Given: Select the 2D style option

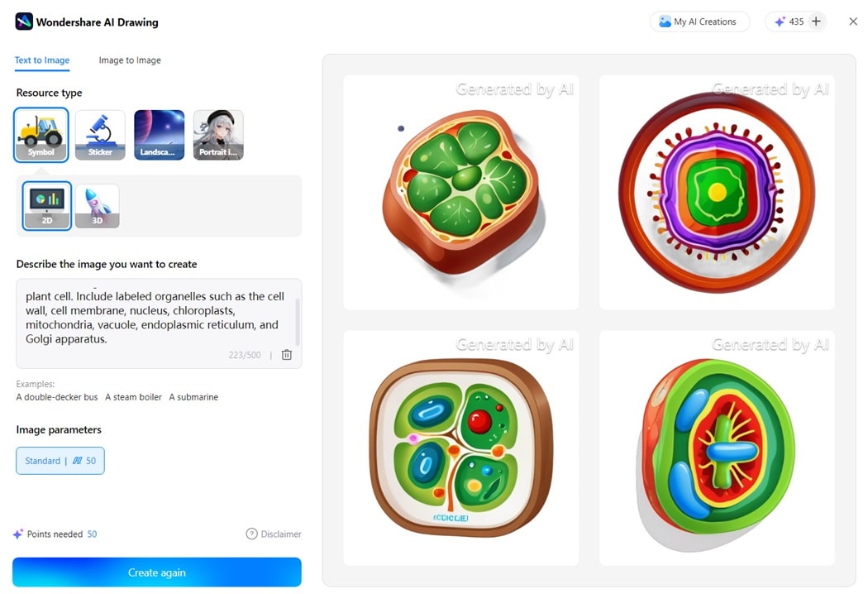Looking at the screenshot, I should pos(46,205).
